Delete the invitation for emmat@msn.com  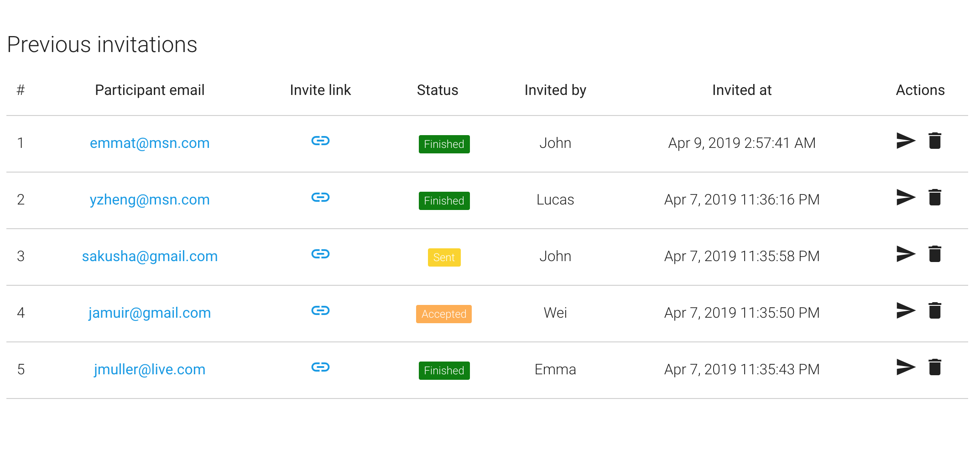coord(935,141)
